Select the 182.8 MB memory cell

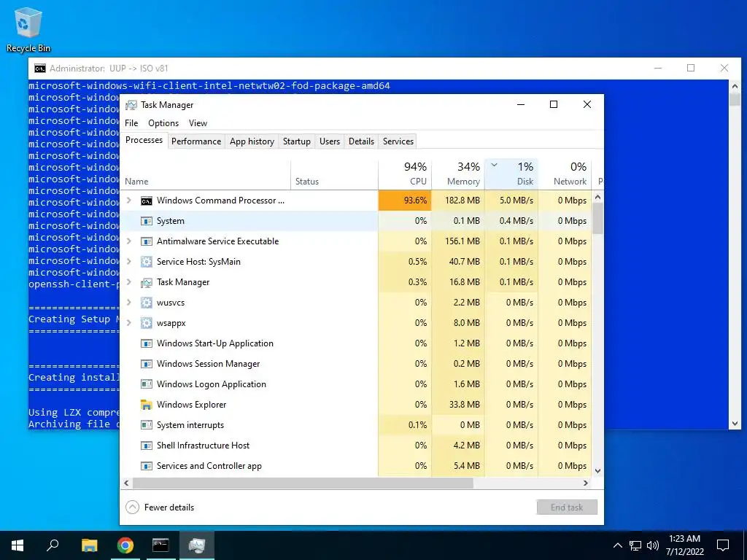coord(458,201)
